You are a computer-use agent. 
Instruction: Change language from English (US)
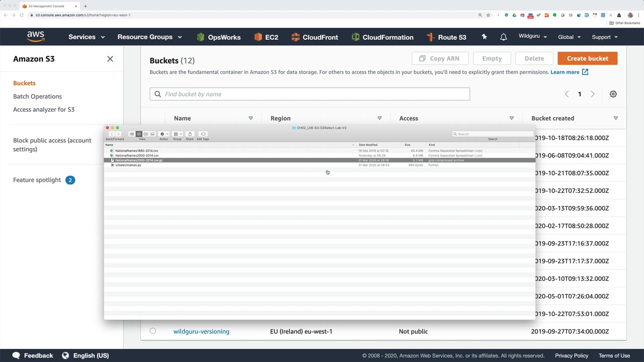click(x=85, y=355)
